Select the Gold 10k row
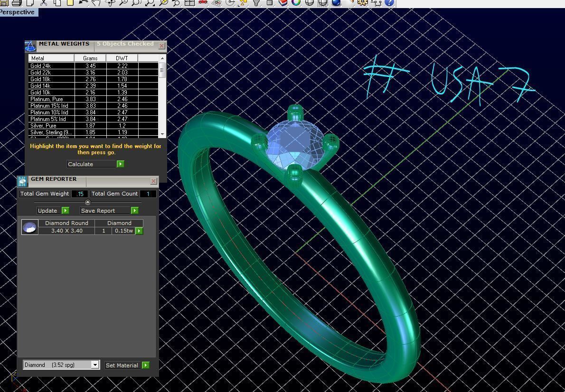The height and width of the screenshot is (392, 565). tap(94, 92)
